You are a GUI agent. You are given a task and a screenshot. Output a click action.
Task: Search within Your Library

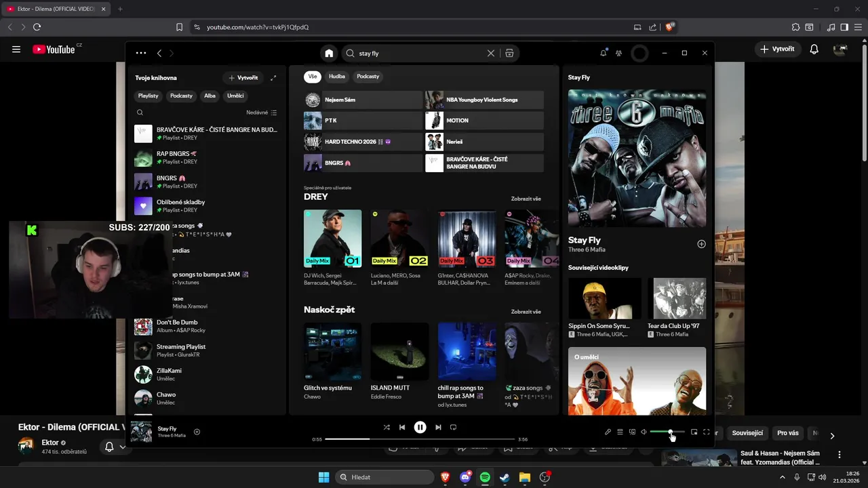point(140,113)
